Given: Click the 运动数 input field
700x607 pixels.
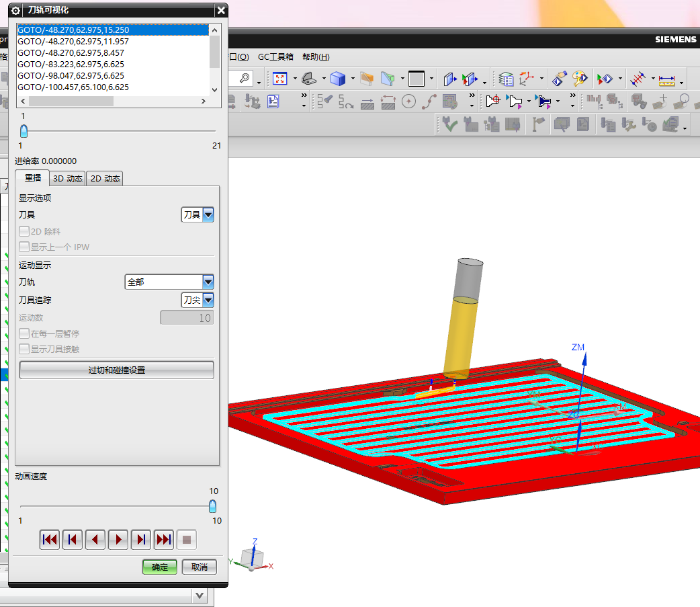Looking at the screenshot, I should 187,317.
